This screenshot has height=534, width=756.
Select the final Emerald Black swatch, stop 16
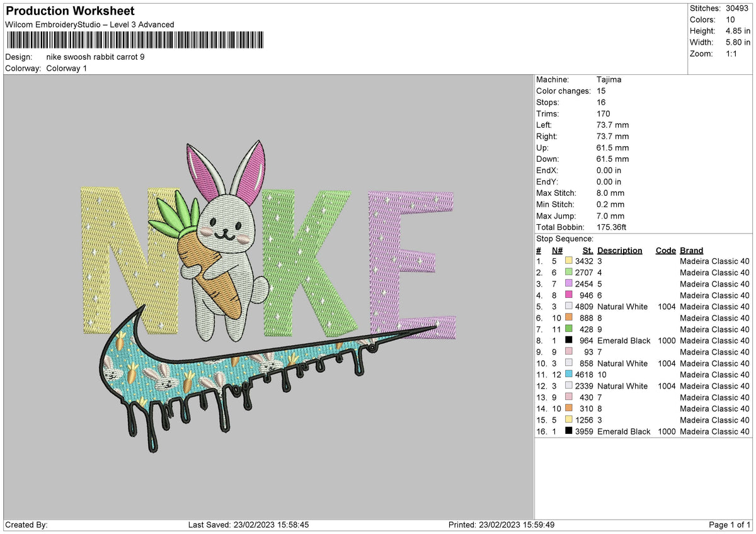click(x=568, y=431)
